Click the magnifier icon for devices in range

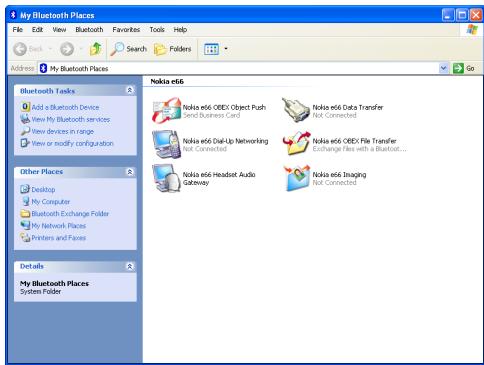25,131
